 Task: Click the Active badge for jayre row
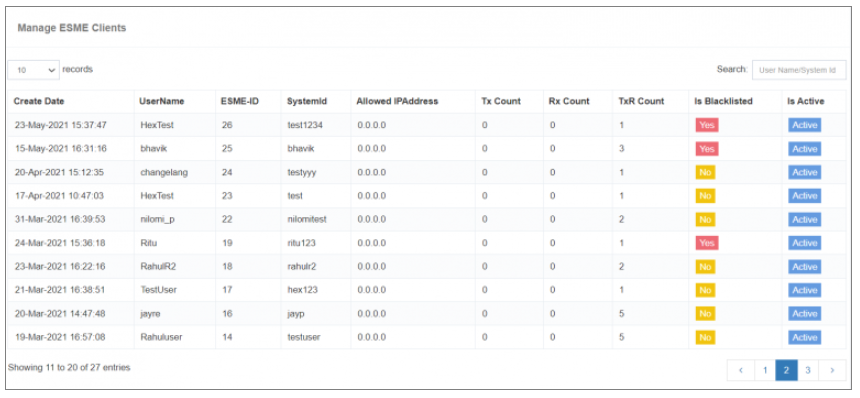click(x=805, y=314)
